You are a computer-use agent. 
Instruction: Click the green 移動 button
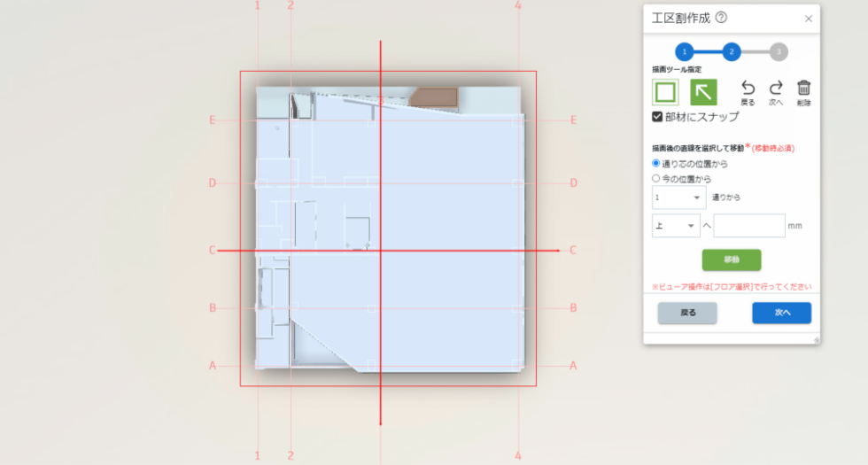click(732, 260)
